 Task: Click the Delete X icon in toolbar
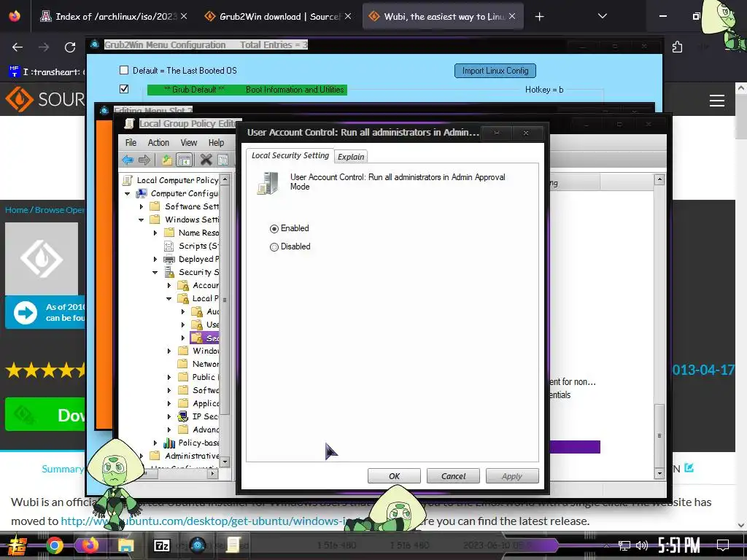click(x=206, y=160)
